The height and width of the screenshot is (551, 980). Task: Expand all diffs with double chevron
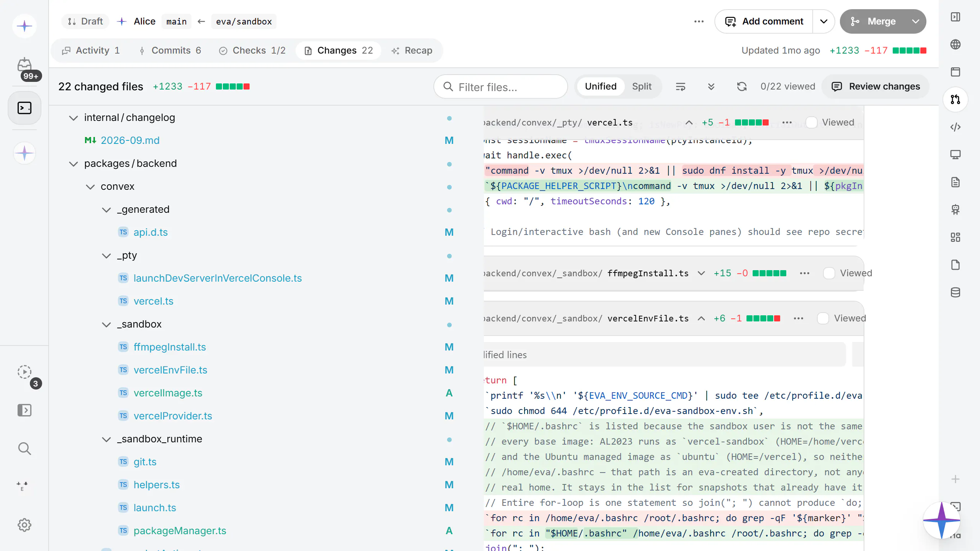711,86
